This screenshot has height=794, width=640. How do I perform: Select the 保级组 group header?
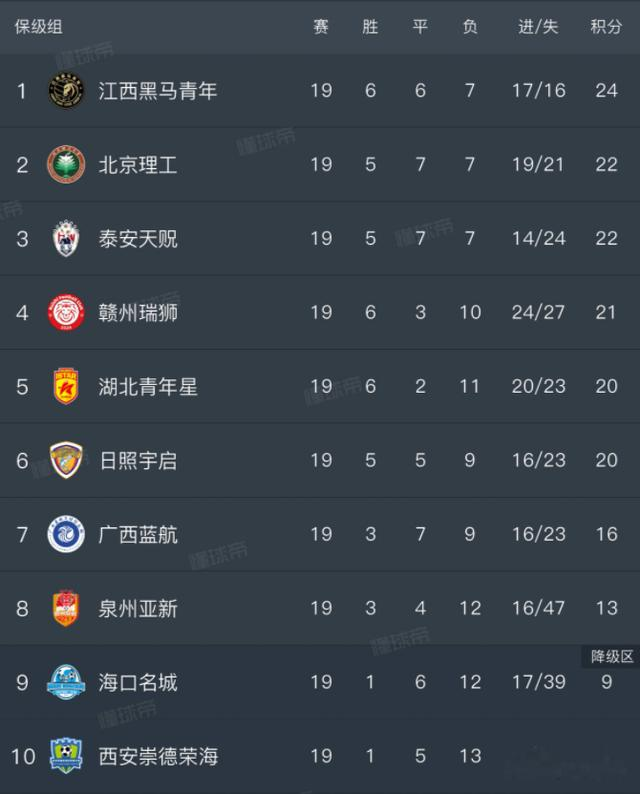pyautogui.click(x=38, y=27)
